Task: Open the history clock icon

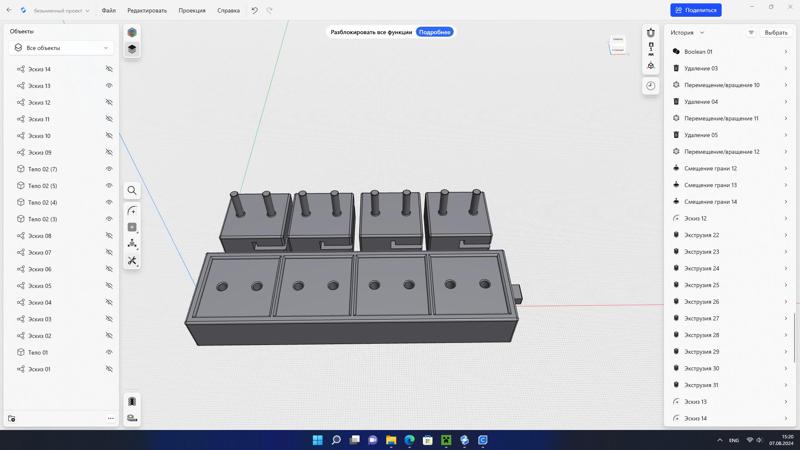Action: [651, 86]
